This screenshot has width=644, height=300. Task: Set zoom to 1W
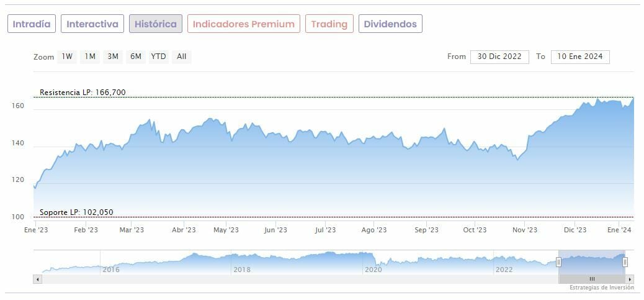(67, 57)
